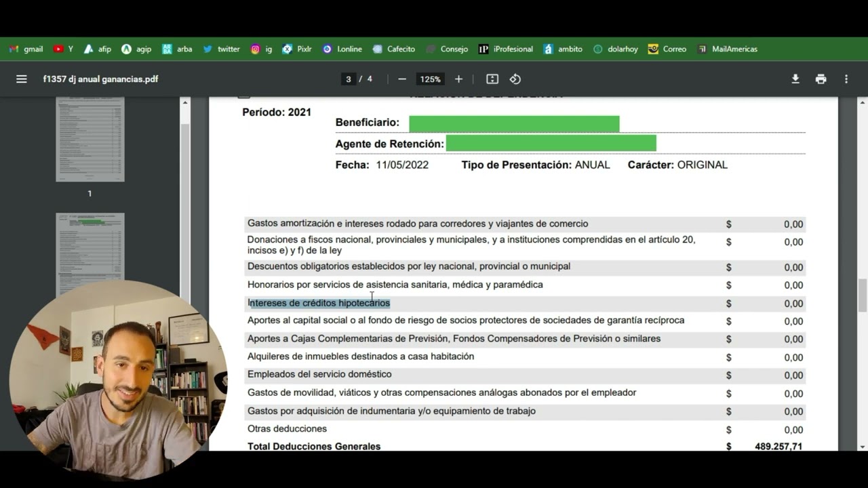Open the Consejo bookmark
This screenshot has width=868, height=488.
click(447, 49)
